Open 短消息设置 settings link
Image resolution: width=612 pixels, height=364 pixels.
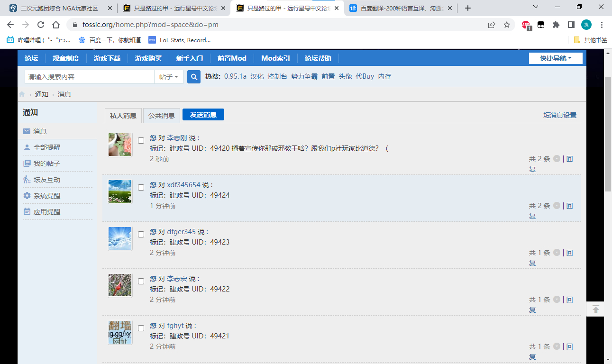tap(559, 115)
